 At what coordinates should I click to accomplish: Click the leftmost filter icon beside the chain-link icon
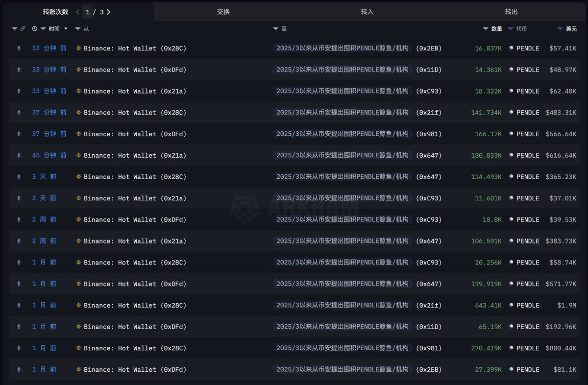tap(14, 29)
